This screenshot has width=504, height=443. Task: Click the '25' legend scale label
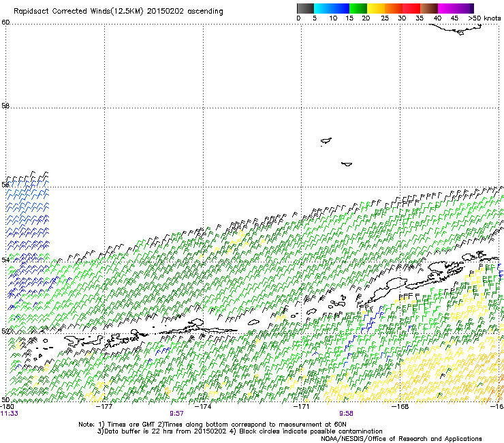point(385,18)
